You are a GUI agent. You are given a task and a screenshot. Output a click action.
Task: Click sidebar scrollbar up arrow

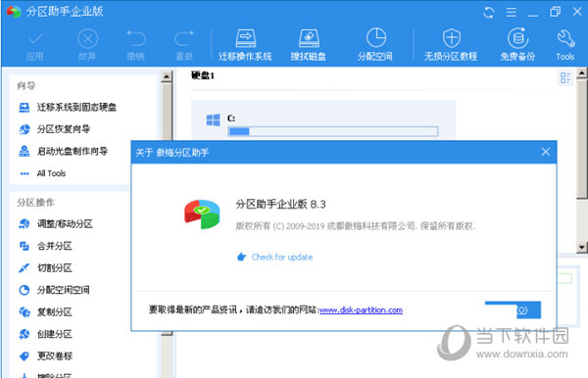(167, 76)
